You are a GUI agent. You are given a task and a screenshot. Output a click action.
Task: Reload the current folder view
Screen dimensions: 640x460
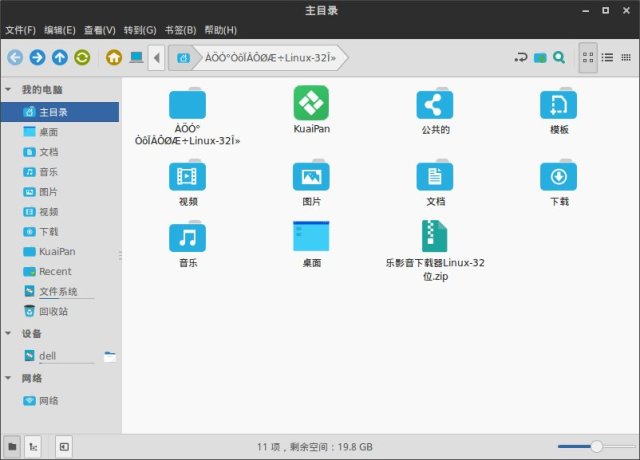click(x=82, y=58)
